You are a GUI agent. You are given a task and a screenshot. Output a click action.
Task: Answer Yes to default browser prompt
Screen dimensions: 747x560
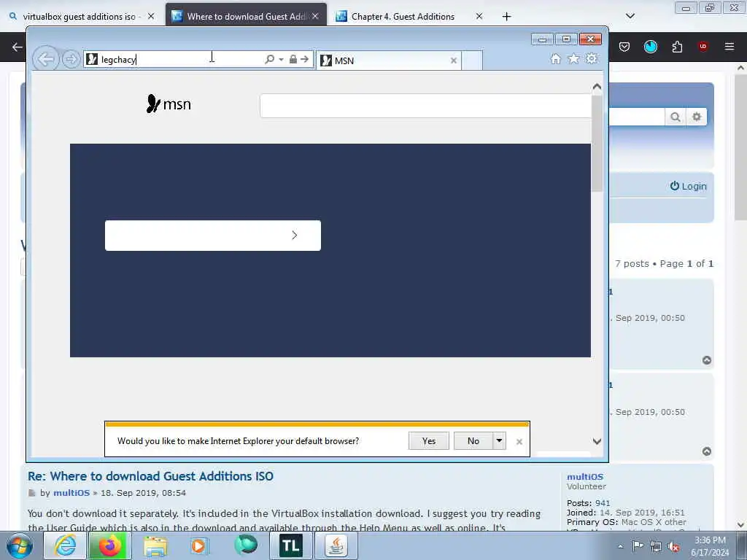(x=429, y=441)
